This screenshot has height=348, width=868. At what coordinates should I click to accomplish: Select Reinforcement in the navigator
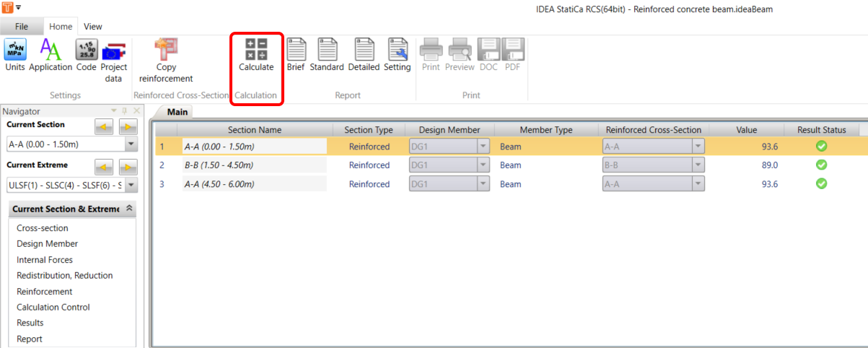click(x=45, y=292)
